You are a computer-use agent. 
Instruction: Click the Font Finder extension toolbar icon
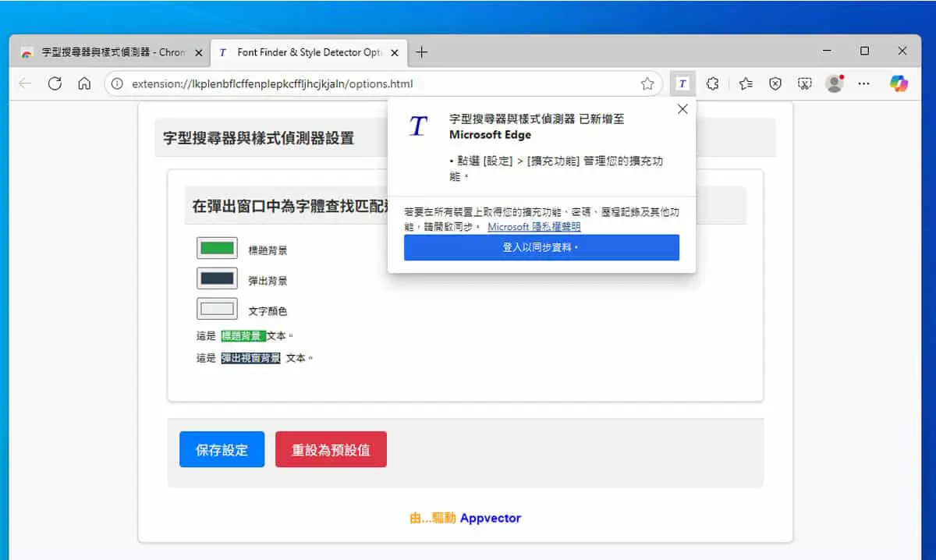pos(682,83)
